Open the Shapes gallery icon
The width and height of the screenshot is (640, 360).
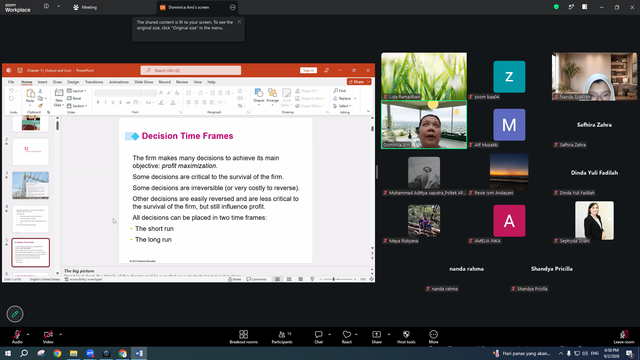(x=259, y=93)
